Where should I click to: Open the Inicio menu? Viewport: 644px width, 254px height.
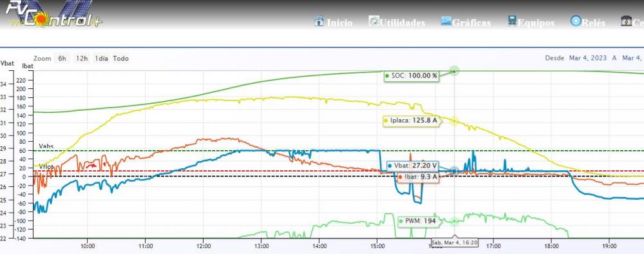(339, 23)
